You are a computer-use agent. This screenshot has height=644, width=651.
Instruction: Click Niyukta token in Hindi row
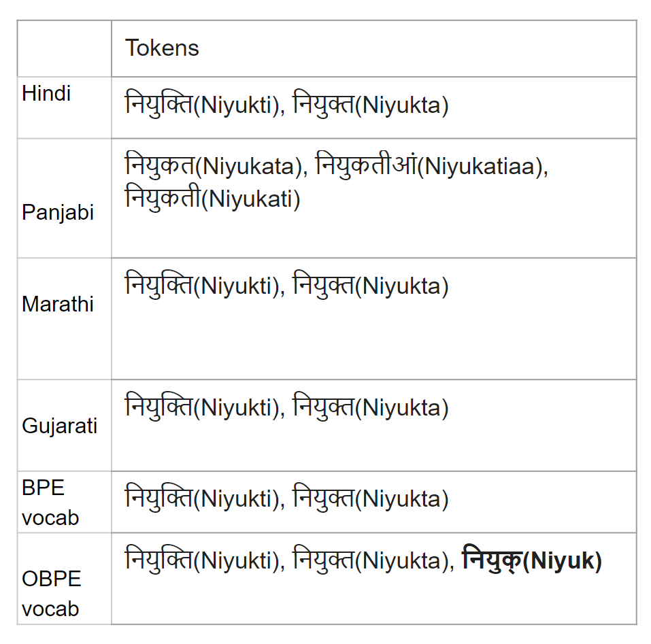pyautogui.click(x=371, y=104)
